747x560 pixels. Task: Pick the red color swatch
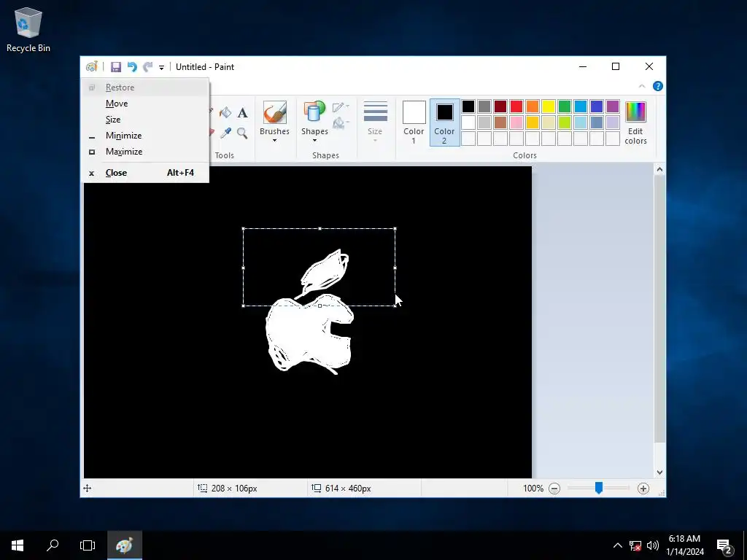[x=516, y=106]
